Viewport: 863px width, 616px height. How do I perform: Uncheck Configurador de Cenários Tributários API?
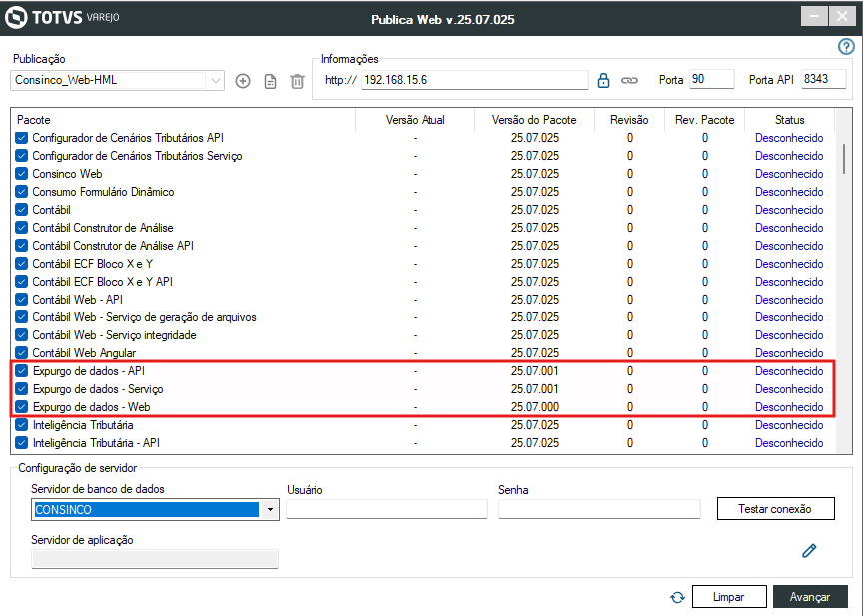point(21,138)
